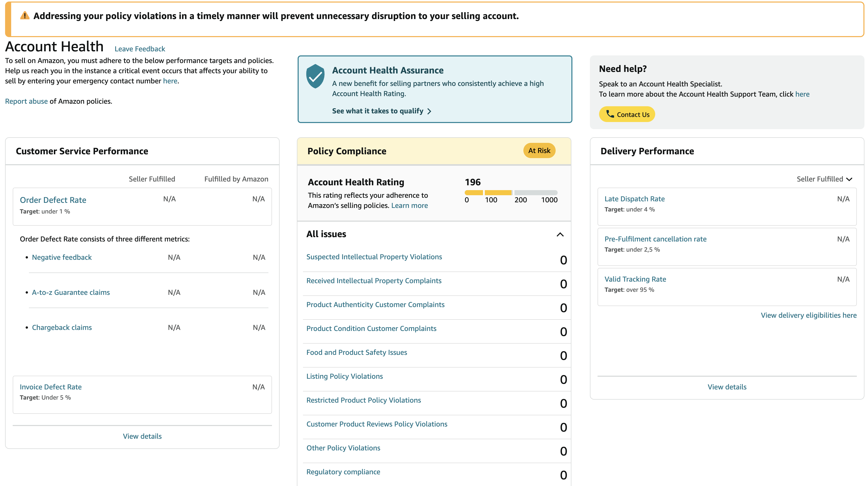Click the Seller Fulfilled column header in Customer Service
The height and width of the screenshot is (486, 868).
pyautogui.click(x=152, y=179)
